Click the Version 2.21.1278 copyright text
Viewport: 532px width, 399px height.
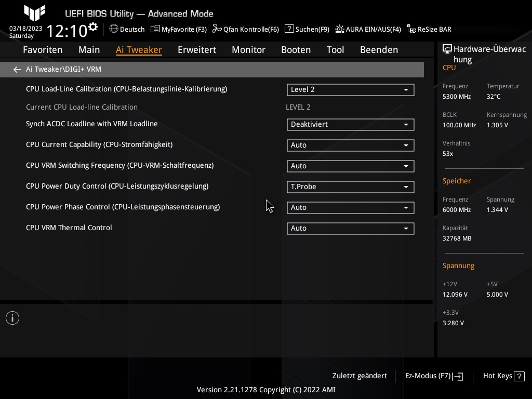(x=266, y=390)
